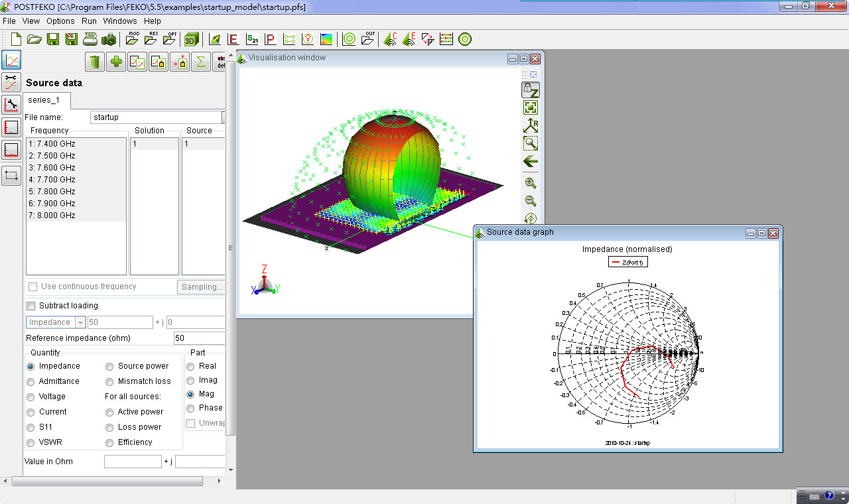Image resolution: width=849 pixels, height=504 pixels.
Task: Click the zoom out magnifier minus icon
Action: click(x=531, y=201)
